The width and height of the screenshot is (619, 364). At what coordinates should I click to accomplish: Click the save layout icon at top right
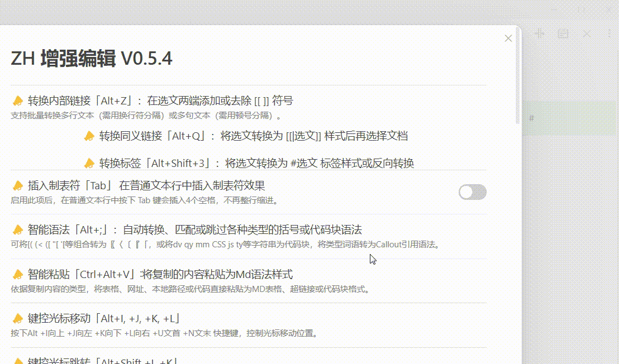click(564, 33)
